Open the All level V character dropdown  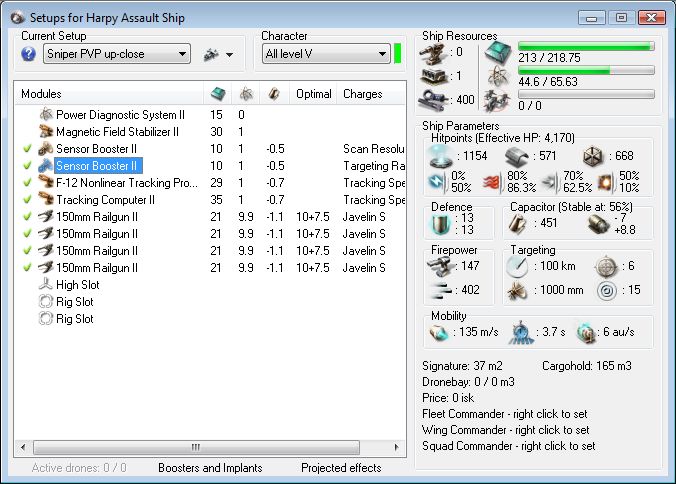tap(326, 54)
